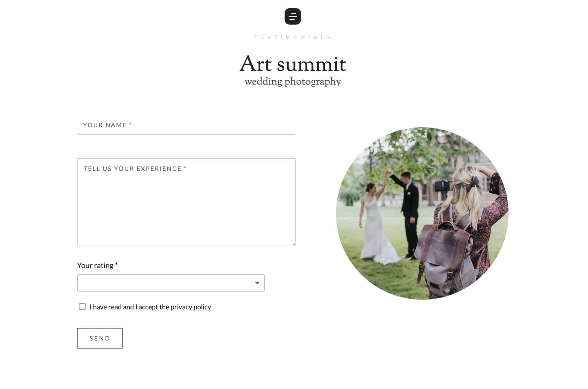Select the 'Art summit' heading
Viewport: 588px width, 389px height.
(x=293, y=64)
